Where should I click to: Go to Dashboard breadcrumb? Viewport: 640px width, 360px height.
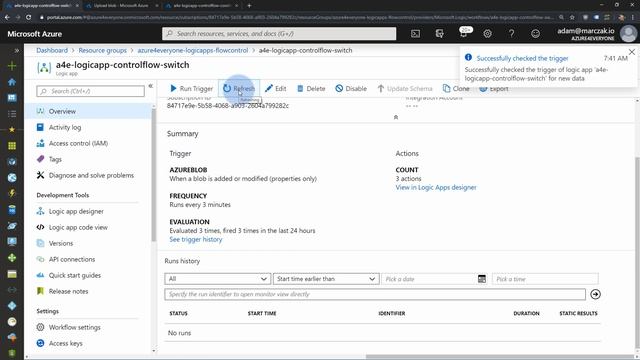pos(52,50)
